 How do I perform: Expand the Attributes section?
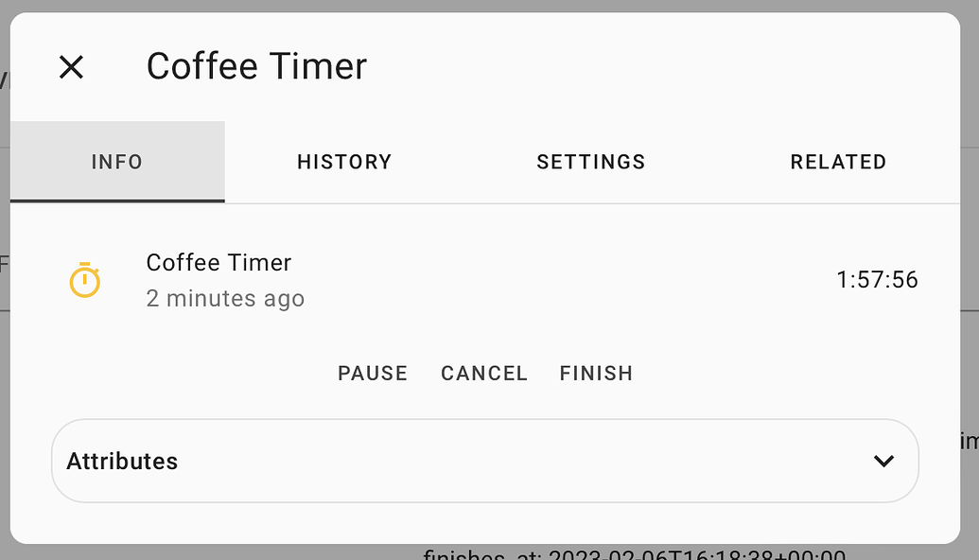pos(484,461)
